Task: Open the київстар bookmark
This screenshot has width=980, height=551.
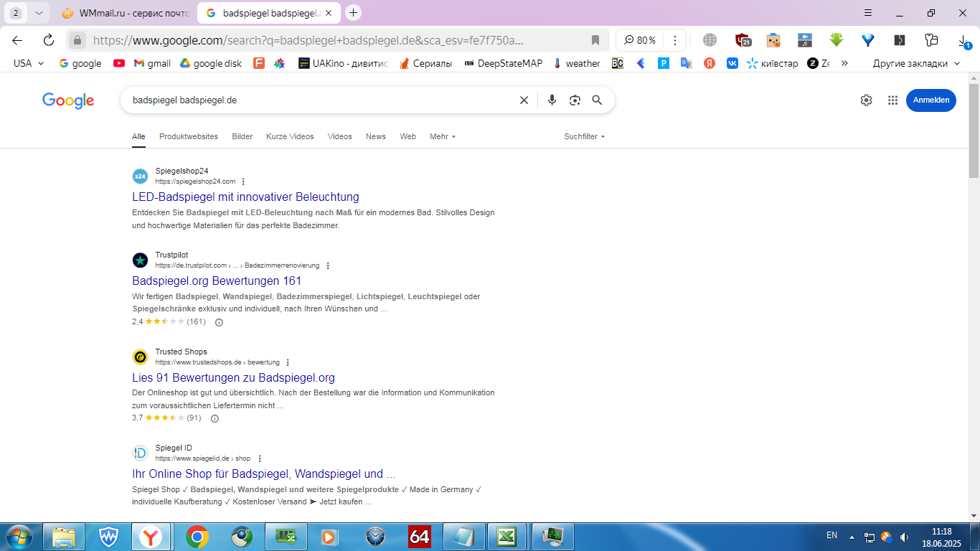Action: (772, 63)
